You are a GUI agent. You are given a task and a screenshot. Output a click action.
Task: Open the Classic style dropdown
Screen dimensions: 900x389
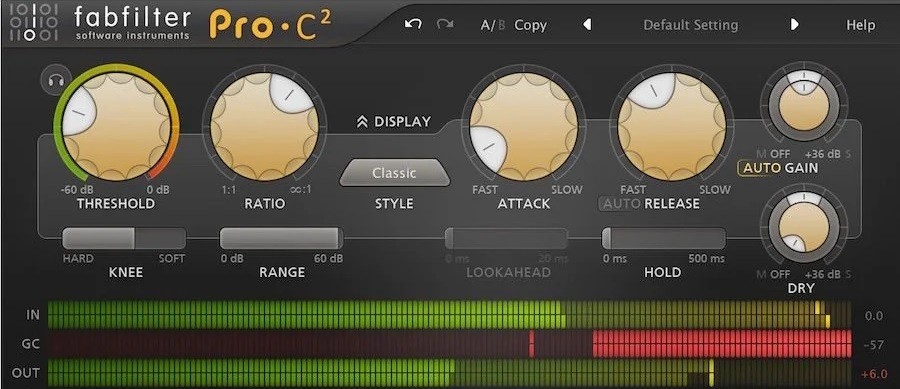pyautogui.click(x=394, y=173)
